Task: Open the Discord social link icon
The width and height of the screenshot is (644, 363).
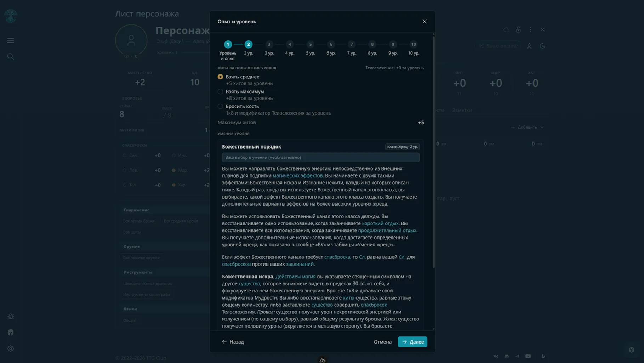Action: [x=507, y=356]
